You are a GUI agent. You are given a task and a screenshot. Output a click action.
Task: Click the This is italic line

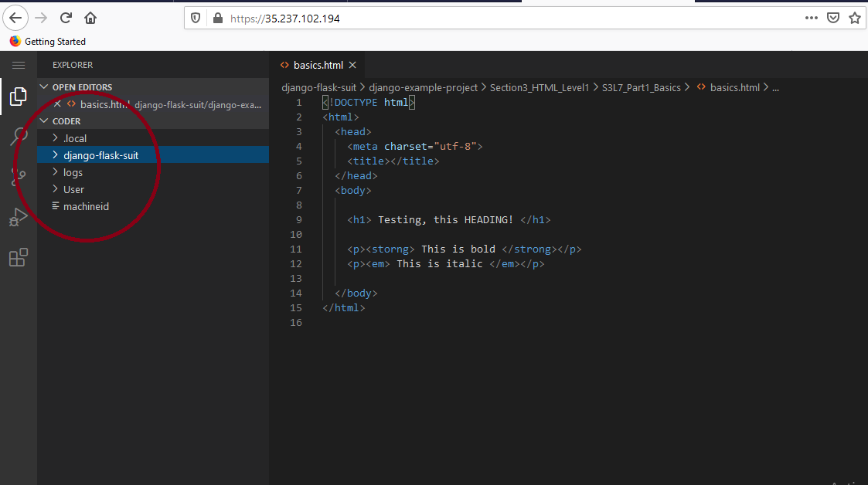(x=446, y=264)
